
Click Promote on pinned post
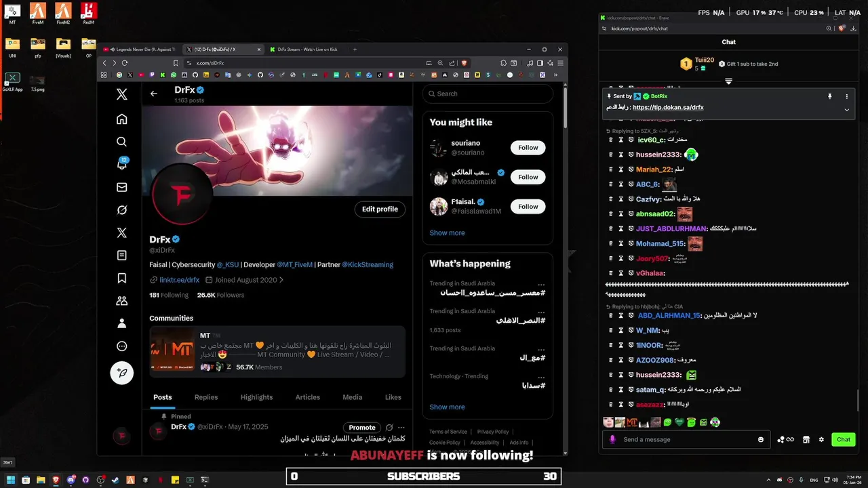tap(362, 428)
